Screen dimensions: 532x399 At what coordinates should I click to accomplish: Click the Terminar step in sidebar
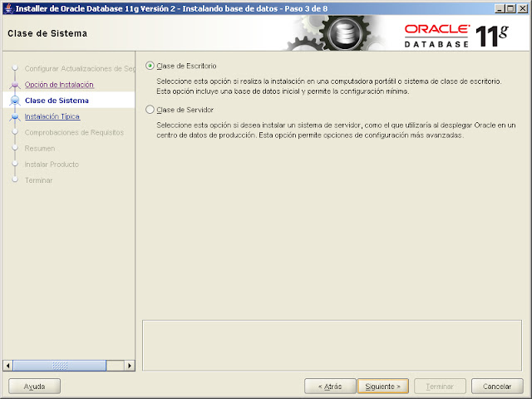click(x=38, y=180)
